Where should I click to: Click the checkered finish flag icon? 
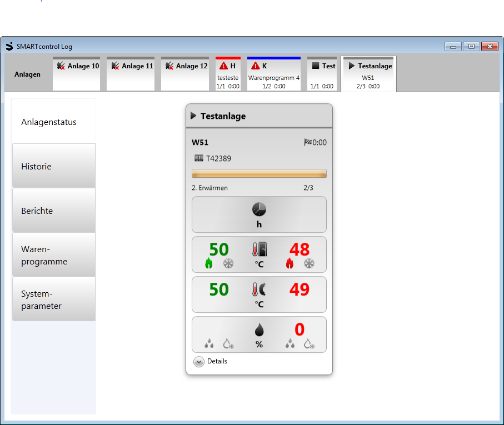point(308,143)
